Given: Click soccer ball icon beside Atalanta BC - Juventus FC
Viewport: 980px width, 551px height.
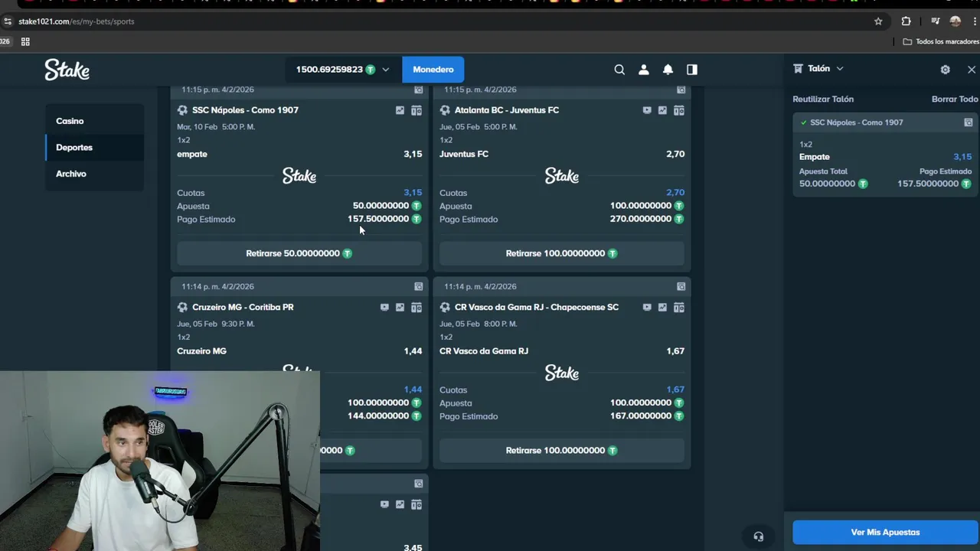Looking at the screenshot, I should point(445,110).
